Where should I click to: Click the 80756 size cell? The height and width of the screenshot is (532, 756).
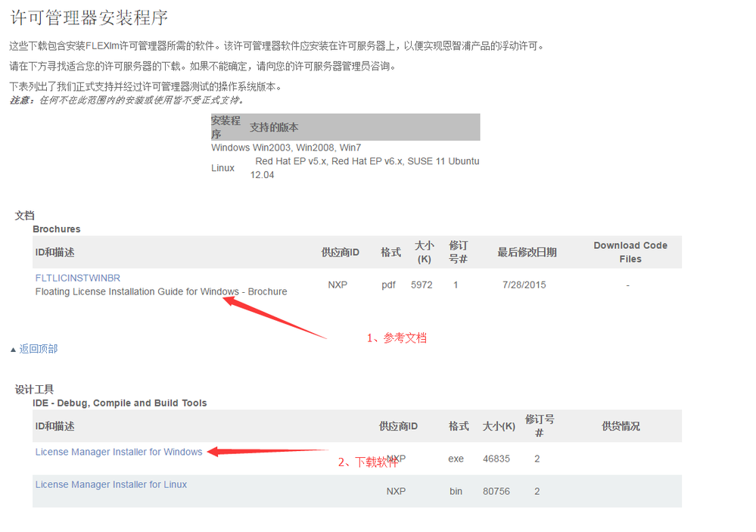click(x=496, y=491)
